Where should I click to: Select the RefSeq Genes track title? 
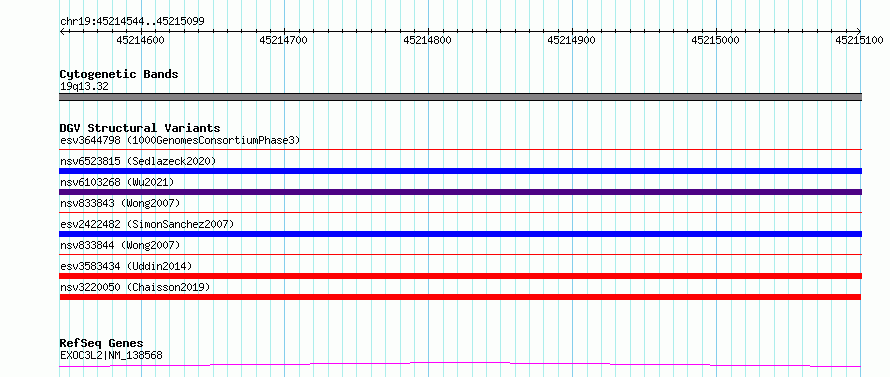click(x=101, y=344)
